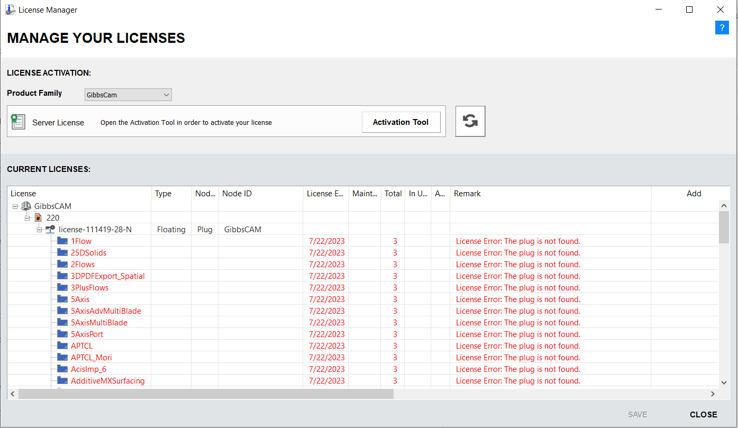Sort by the License column header

[79, 194]
